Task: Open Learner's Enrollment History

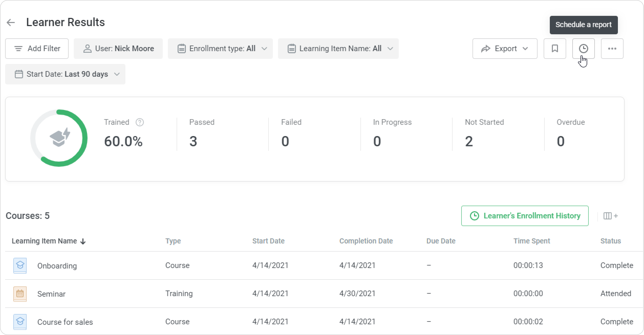Action: coord(525,216)
